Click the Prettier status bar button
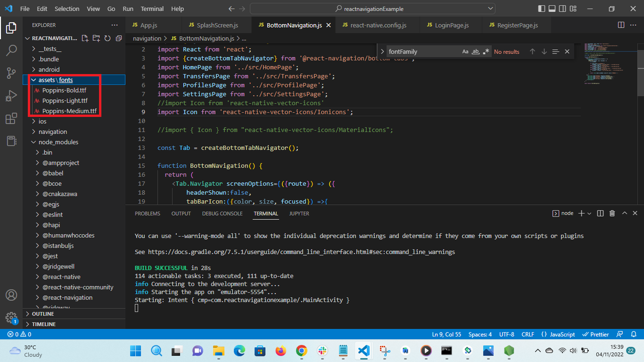The width and height of the screenshot is (644, 362). [596, 334]
